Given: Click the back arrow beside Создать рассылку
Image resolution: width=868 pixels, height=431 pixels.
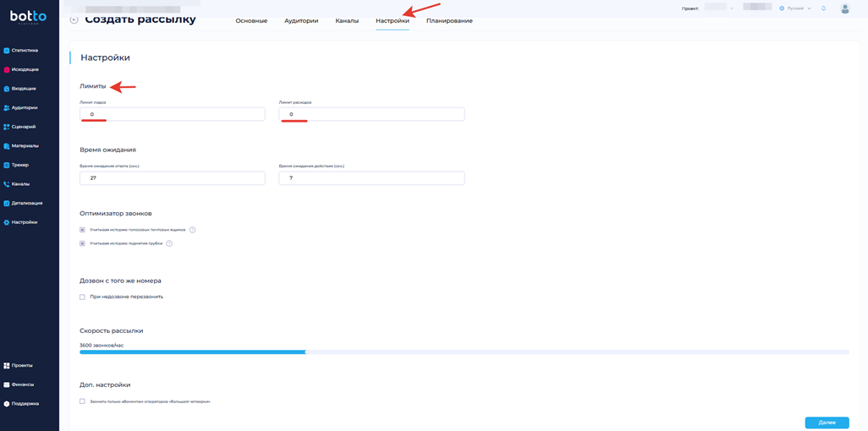Looking at the screenshot, I should pos(74,19).
